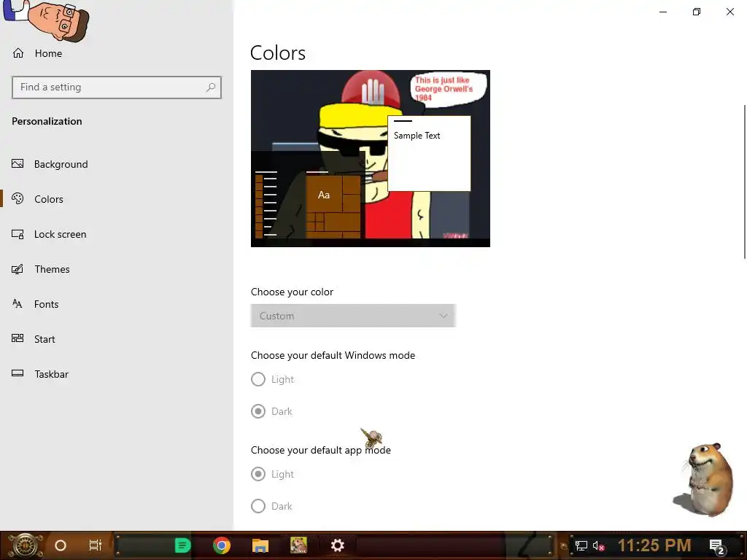Click the Colors palette icon
The width and height of the screenshot is (747, 560).
point(18,198)
